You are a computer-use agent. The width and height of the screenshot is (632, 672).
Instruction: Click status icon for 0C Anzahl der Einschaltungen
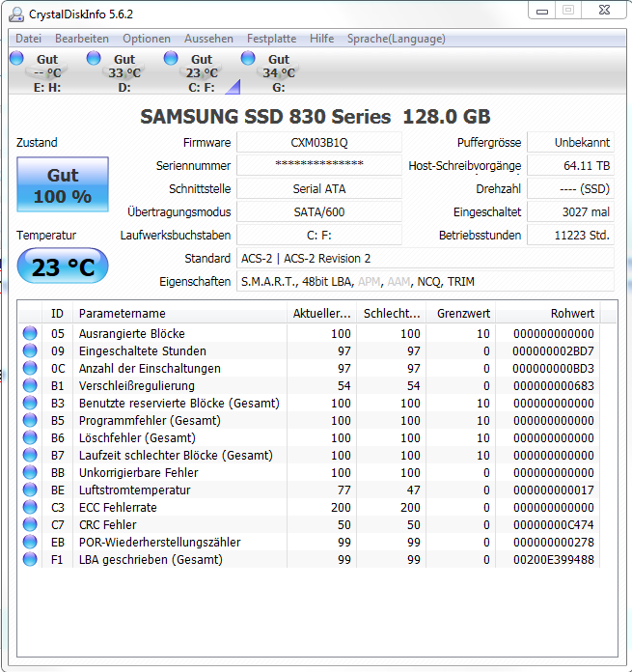coord(30,368)
